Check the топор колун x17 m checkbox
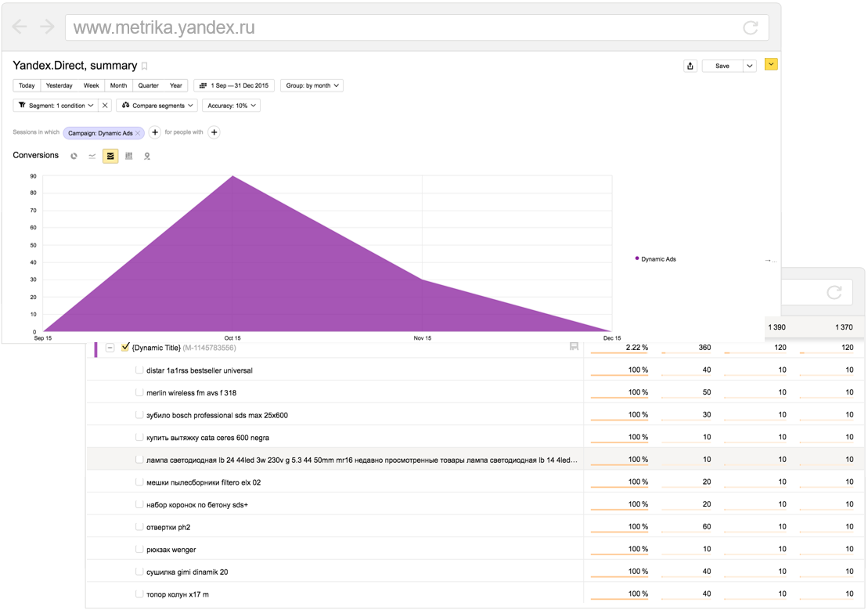This screenshot has width=868, height=610. click(x=139, y=594)
